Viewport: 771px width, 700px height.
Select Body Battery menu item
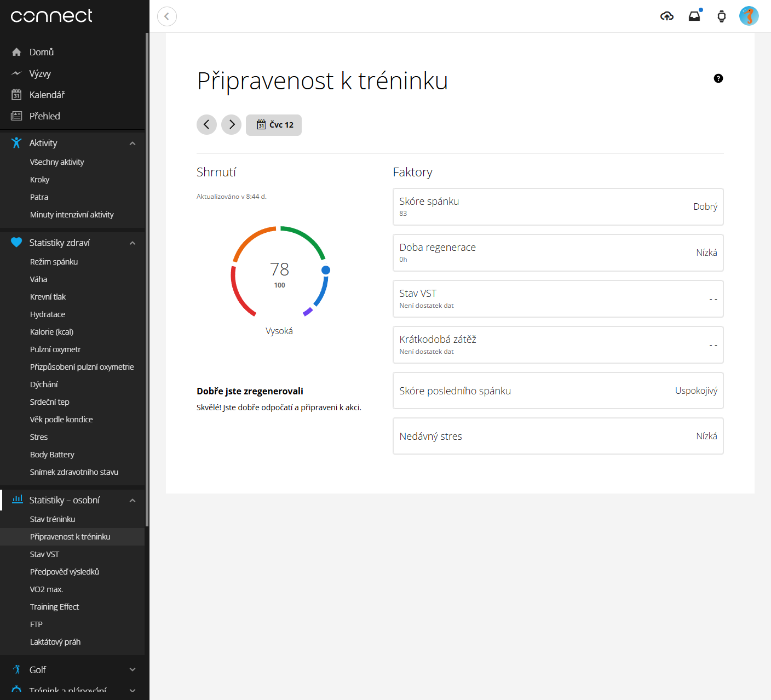pos(52,455)
